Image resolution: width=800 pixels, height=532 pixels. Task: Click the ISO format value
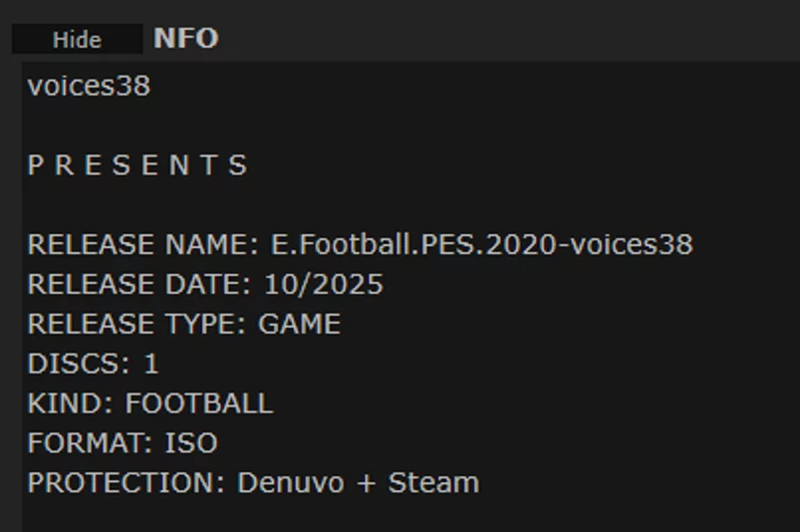tap(190, 443)
